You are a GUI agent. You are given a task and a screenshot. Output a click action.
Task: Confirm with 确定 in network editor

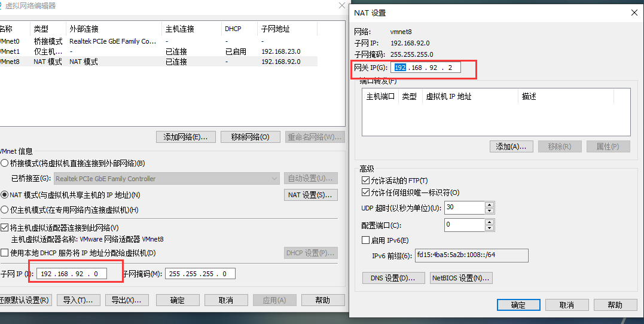[178, 300]
